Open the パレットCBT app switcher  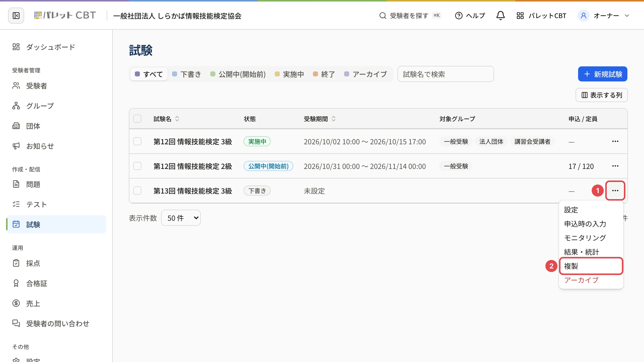pyautogui.click(x=541, y=16)
